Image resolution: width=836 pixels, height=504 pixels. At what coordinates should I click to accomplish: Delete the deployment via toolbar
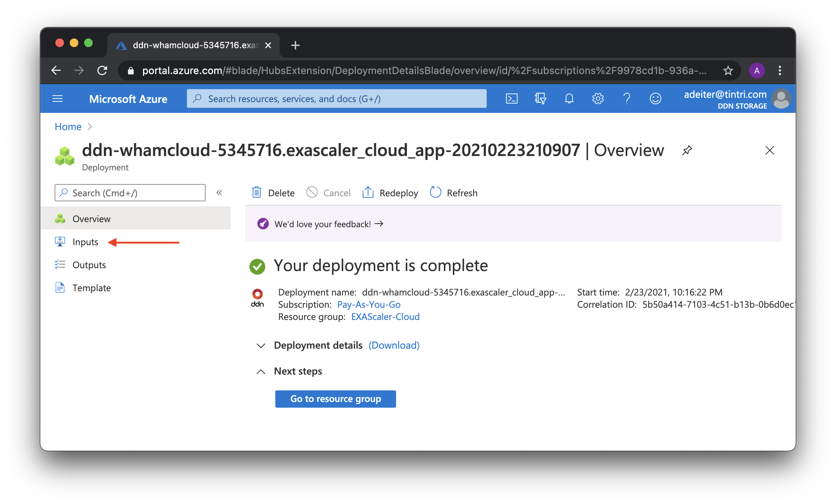point(273,193)
